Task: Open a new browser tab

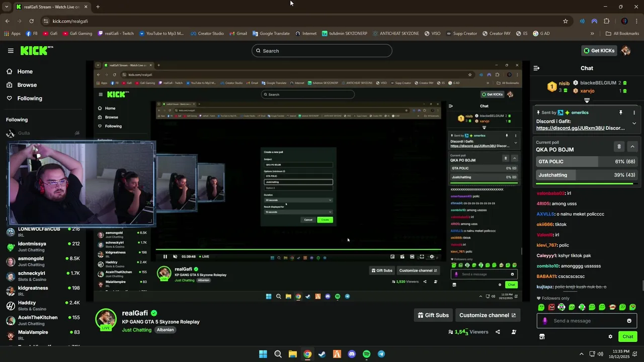Action: point(98,7)
